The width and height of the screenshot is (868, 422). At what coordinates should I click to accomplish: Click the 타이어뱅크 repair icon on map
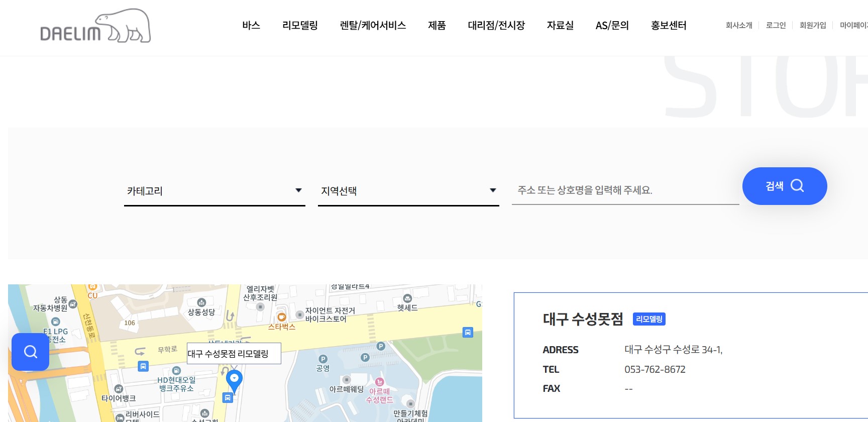point(119,389)
